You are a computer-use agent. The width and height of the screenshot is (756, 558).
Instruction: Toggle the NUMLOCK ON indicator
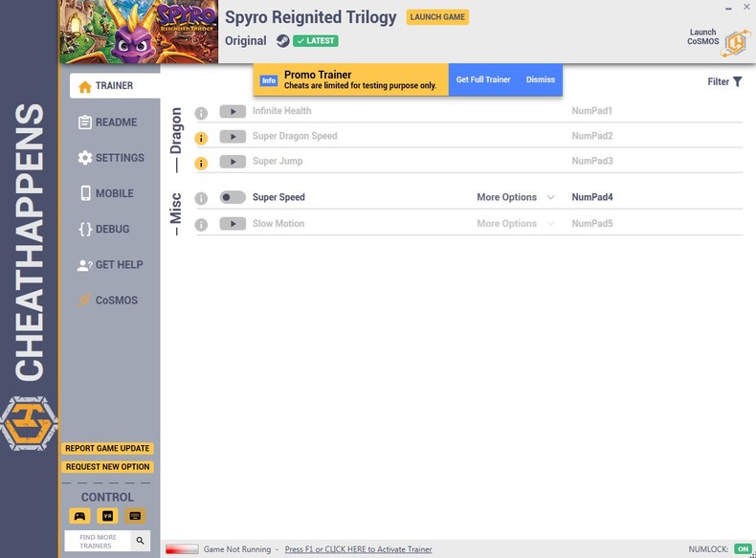pyautogui.click(x=743, y=548)
